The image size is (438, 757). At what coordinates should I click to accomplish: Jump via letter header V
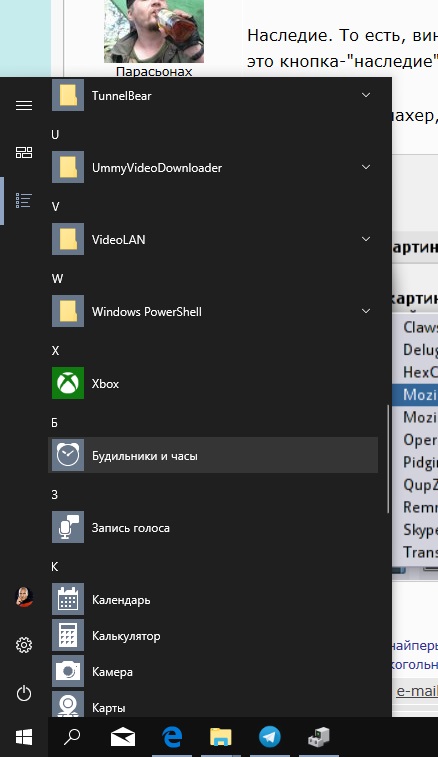55,207
